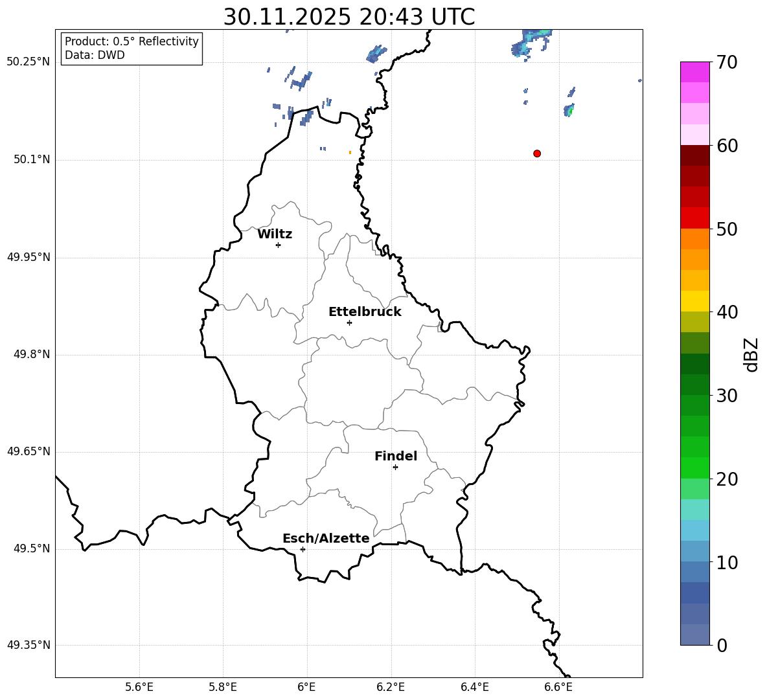The image size is (767, 700).
Task: Click the small orange echo pixel near 50.1°N
Action: pos(350,153)
